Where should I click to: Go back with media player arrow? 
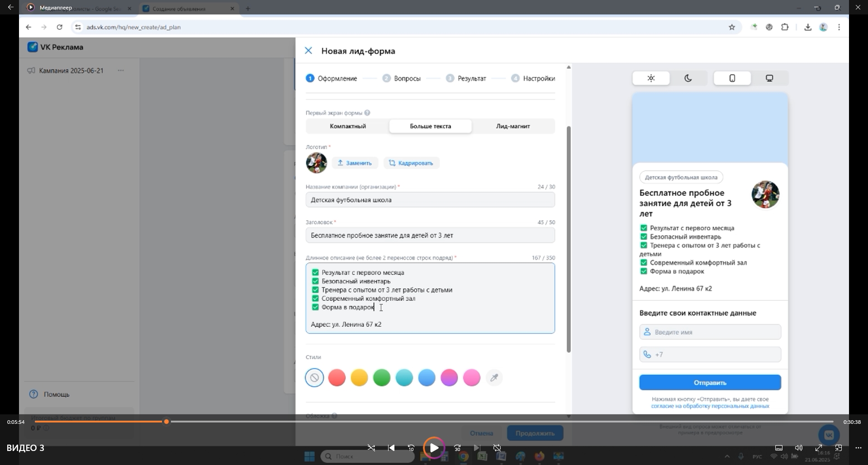pos(10,7)
